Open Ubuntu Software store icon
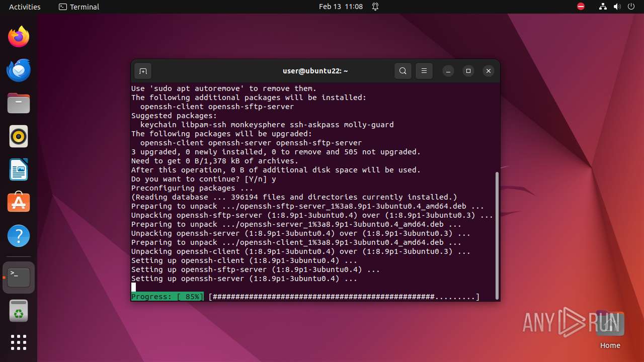 click(x=19, y=203)
